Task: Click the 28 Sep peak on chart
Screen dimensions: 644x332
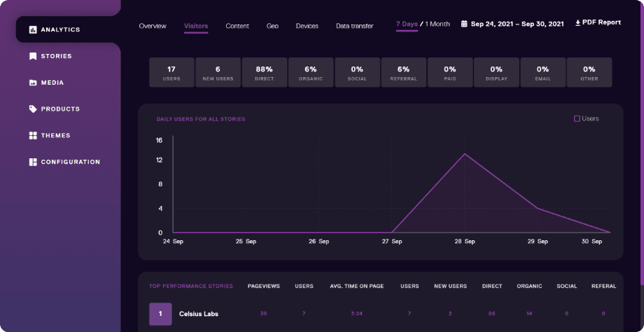Action: coord(464,153)
